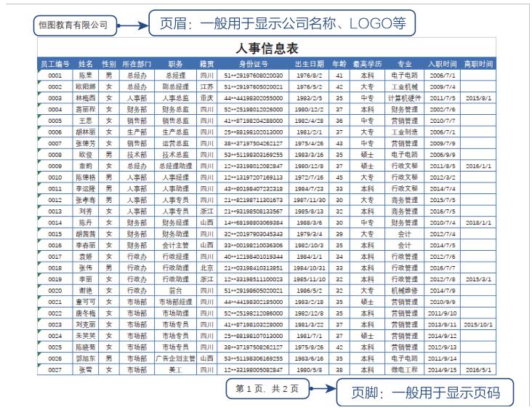Click the job cell '人事经理'
Screen dimensions: 532x410
pyautogui.click(x=175, y=177)
